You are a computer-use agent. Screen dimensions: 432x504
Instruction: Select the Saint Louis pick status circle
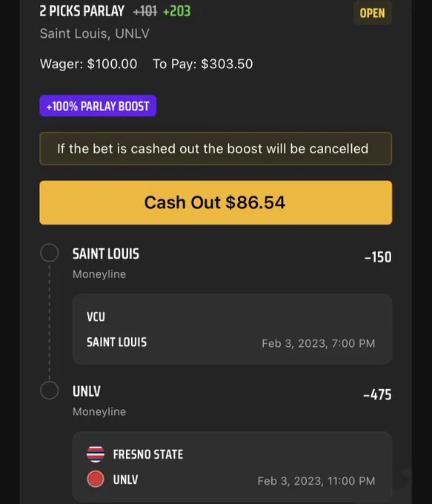click(x=49, y=253)
